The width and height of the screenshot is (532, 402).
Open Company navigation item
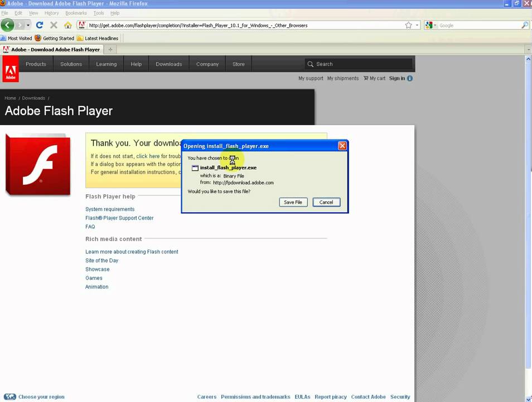pos(207,64)
